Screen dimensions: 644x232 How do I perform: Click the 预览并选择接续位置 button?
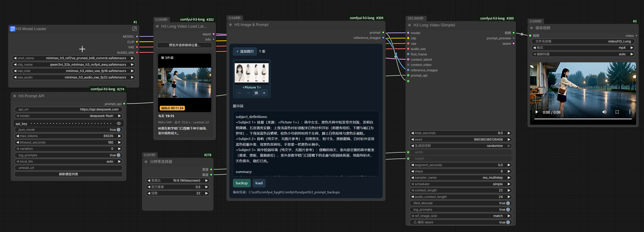tap(185, 45)
